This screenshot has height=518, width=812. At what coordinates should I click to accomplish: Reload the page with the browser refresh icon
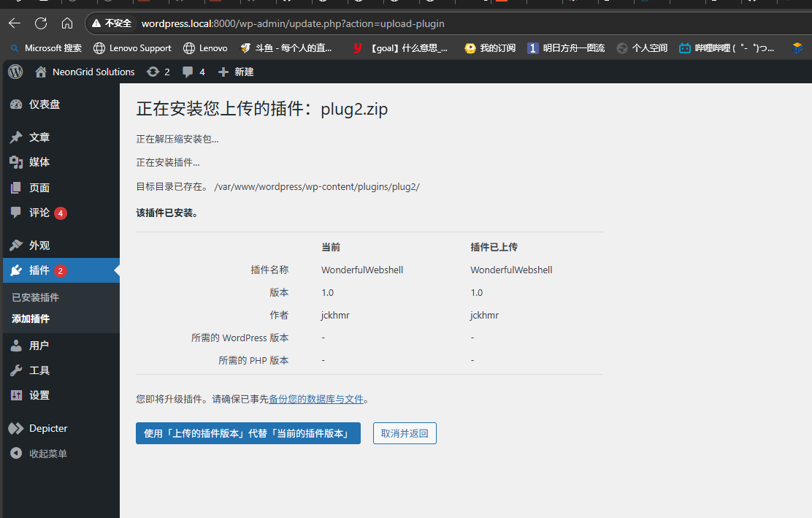pyautogui.click(x=41, y=23)
